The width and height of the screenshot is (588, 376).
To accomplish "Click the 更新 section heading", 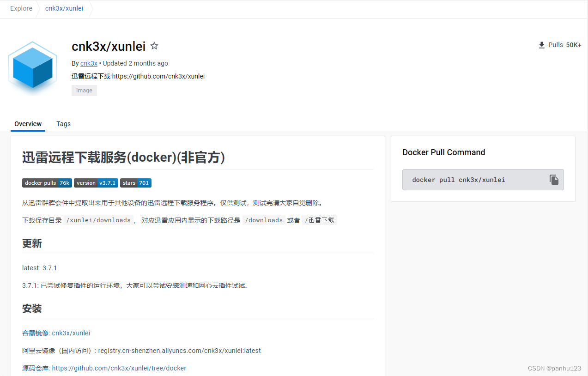I will (x=32, y=243).
